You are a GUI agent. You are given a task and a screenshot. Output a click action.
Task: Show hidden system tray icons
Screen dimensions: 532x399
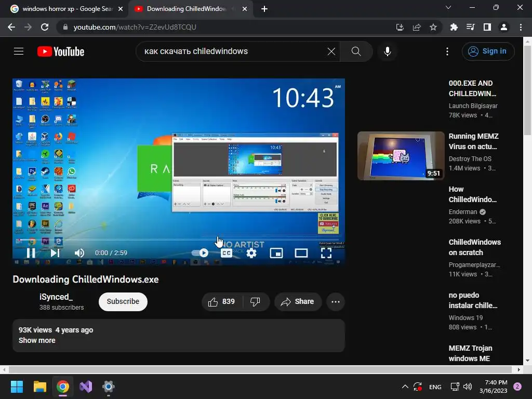tap(405, 387)
